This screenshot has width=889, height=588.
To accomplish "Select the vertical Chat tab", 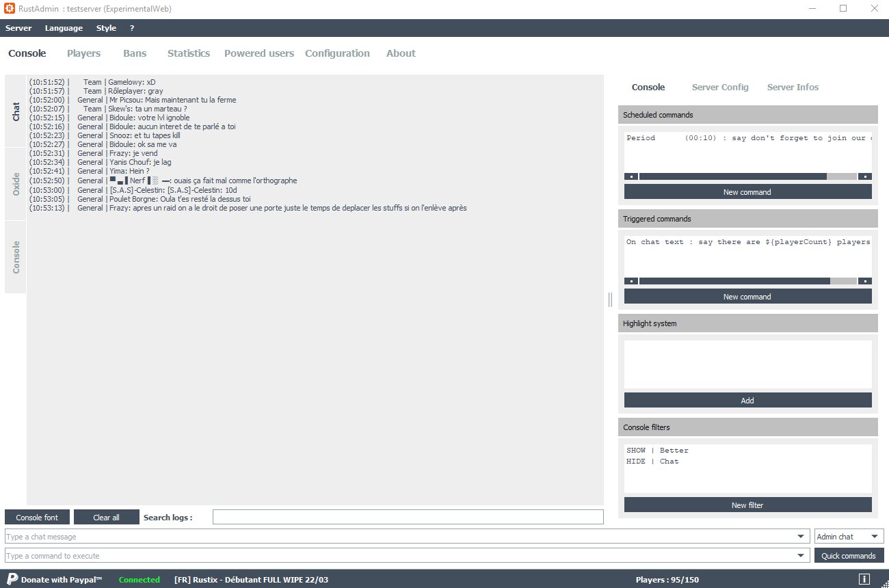I will (16, 111).
